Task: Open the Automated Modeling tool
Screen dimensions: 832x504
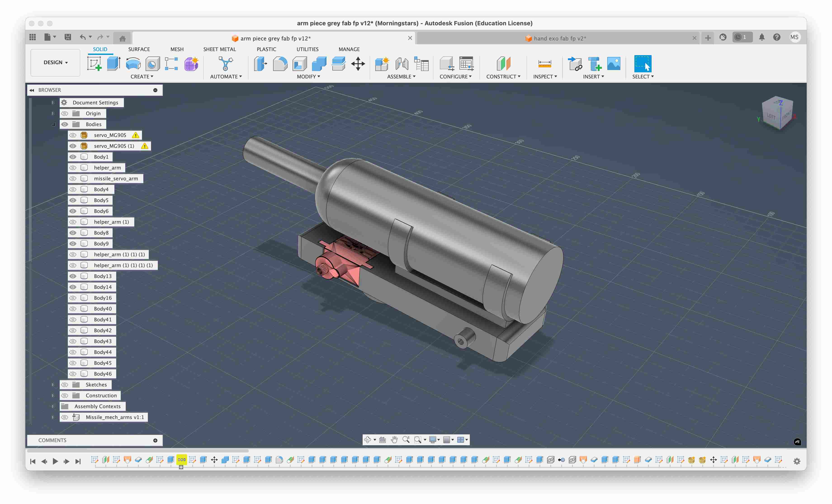Action: tap(226, 64)
